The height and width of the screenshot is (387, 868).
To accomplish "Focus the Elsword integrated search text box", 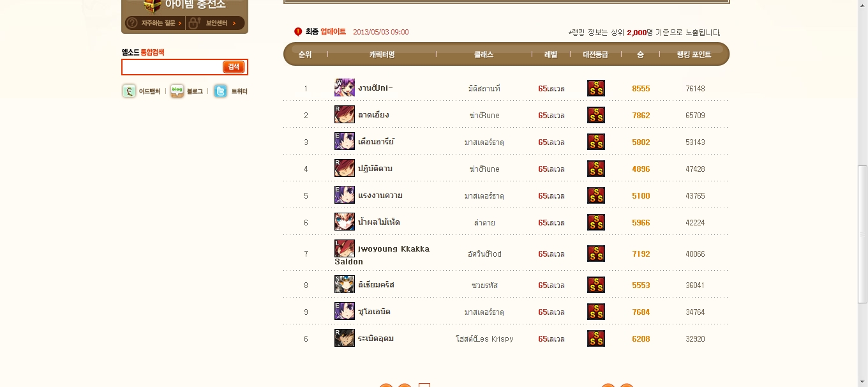I will pos(172,67).
